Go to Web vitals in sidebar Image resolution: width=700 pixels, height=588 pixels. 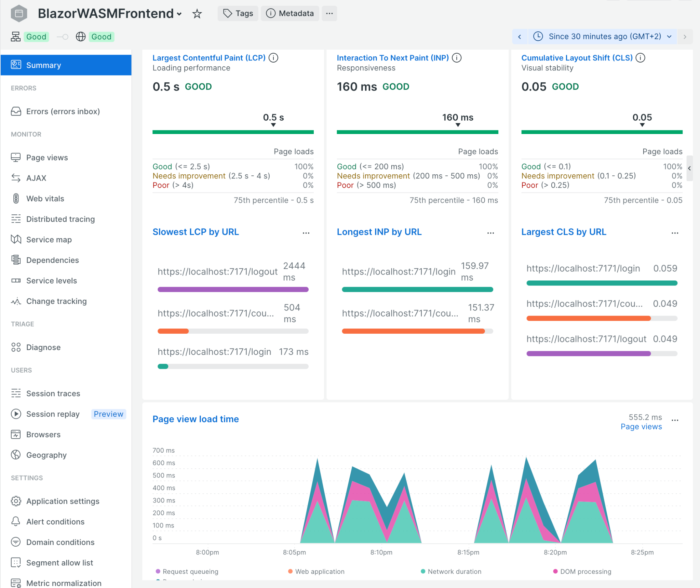45,199
